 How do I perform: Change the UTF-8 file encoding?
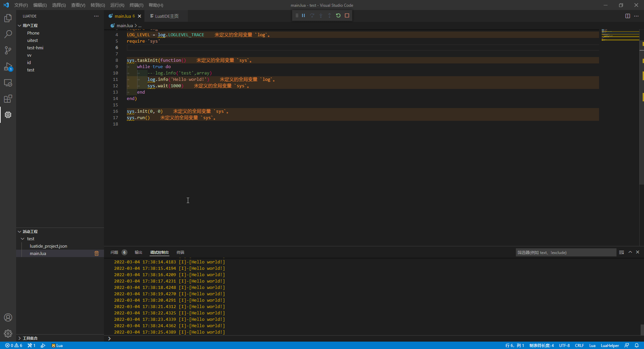(564, 345)
